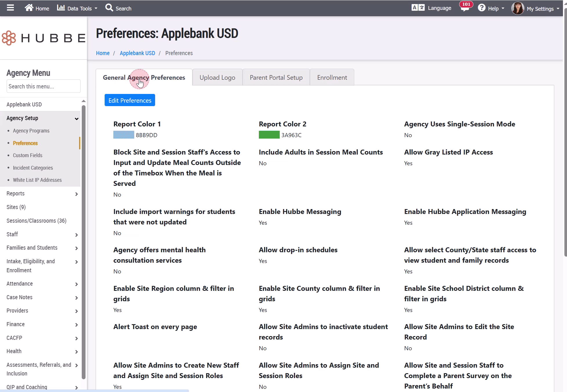Collapse the Agency Setup section
Screen dimensions: 567x392
77,119
